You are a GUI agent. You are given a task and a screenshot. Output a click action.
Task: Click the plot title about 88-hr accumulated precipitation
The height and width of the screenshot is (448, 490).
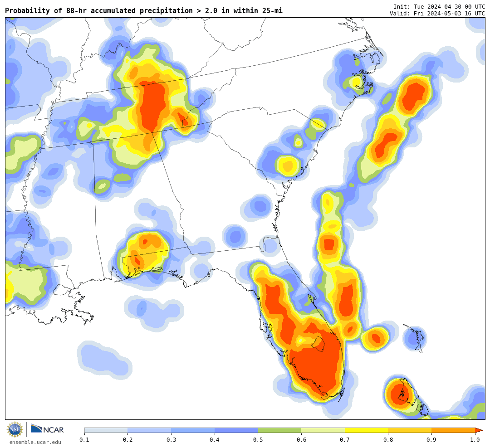(144, 10)
